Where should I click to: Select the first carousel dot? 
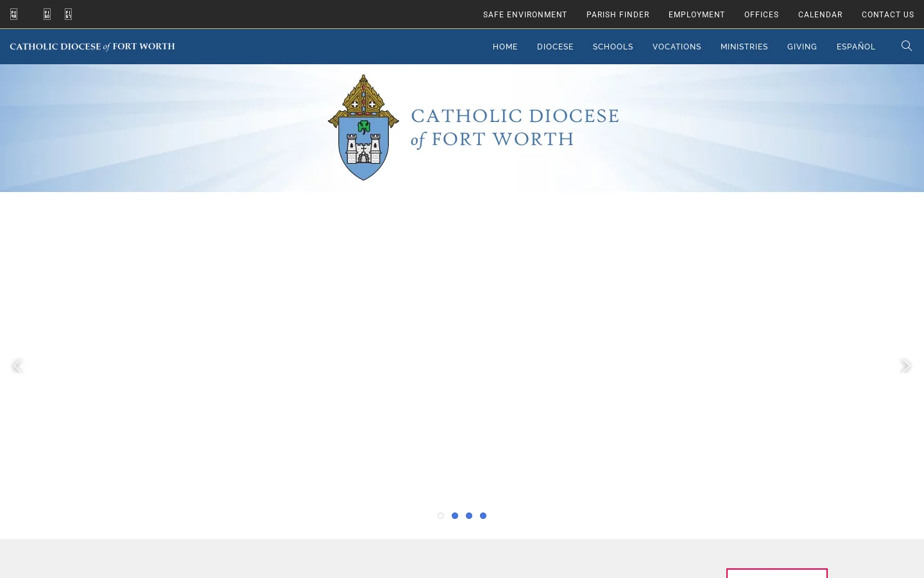441,516
